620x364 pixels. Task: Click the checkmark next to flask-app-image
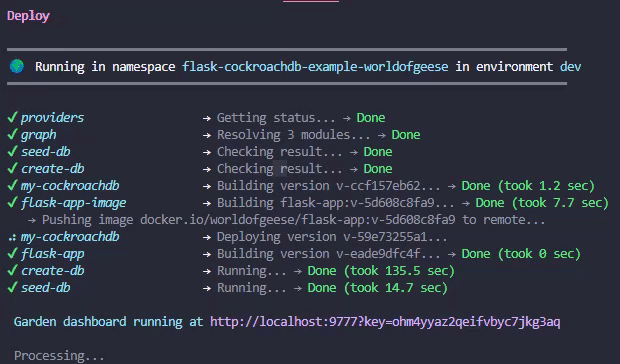pos(12,202)
